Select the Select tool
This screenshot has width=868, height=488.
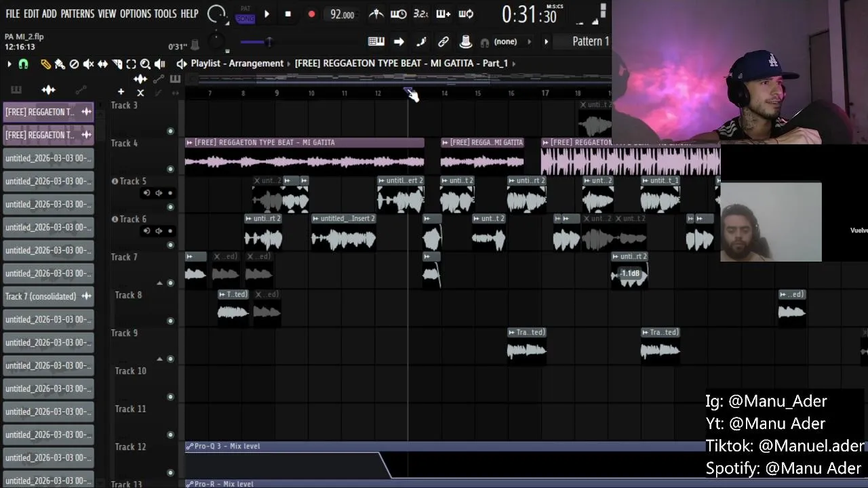click(x=131, y=64)
